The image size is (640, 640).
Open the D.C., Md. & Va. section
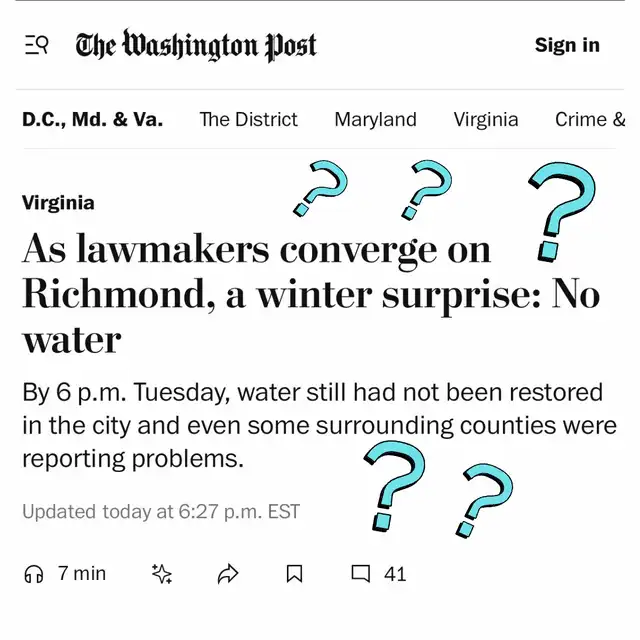[x=93, y=119]
